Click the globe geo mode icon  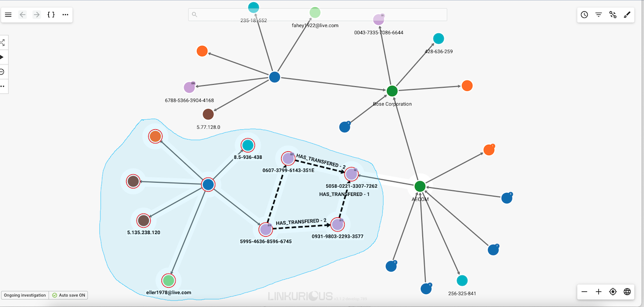point(627,291)
